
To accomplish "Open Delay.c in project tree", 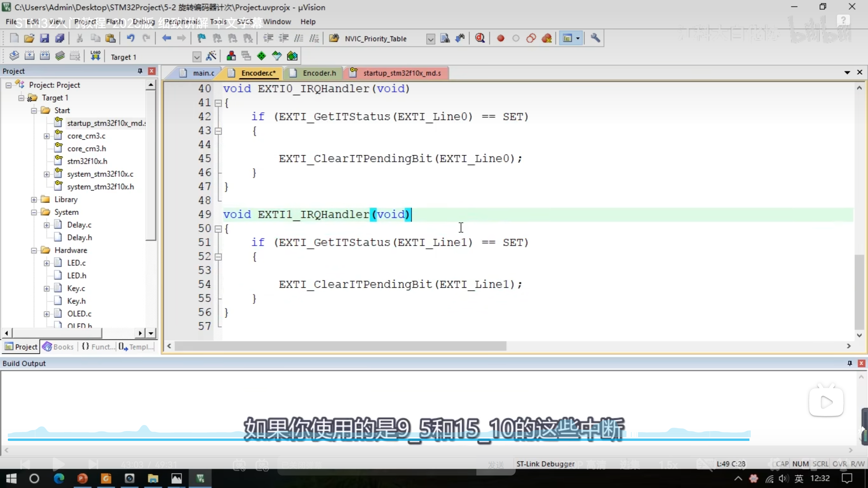I will click(79, 225).
